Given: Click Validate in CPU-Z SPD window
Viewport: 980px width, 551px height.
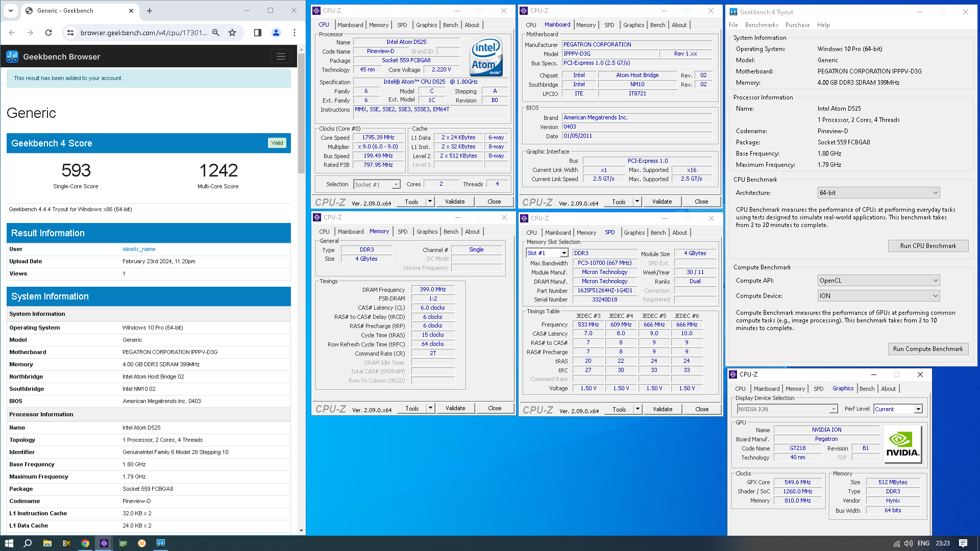Looking at the screenshot, I should (663, 409).
